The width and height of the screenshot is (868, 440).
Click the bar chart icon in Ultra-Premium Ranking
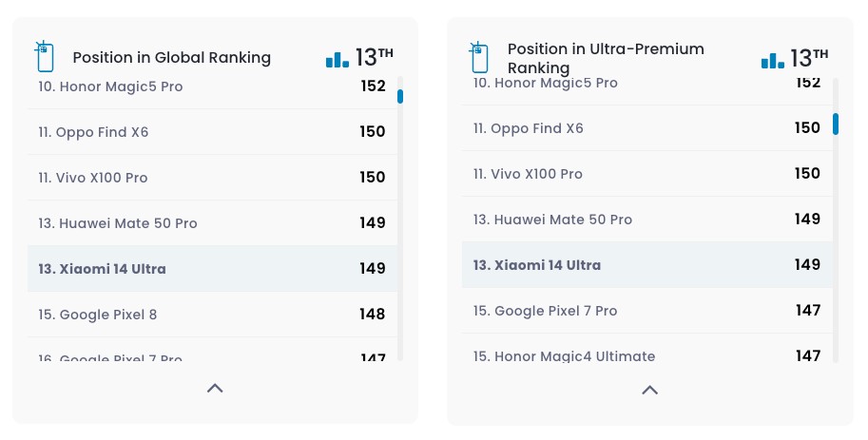[772, 59]
